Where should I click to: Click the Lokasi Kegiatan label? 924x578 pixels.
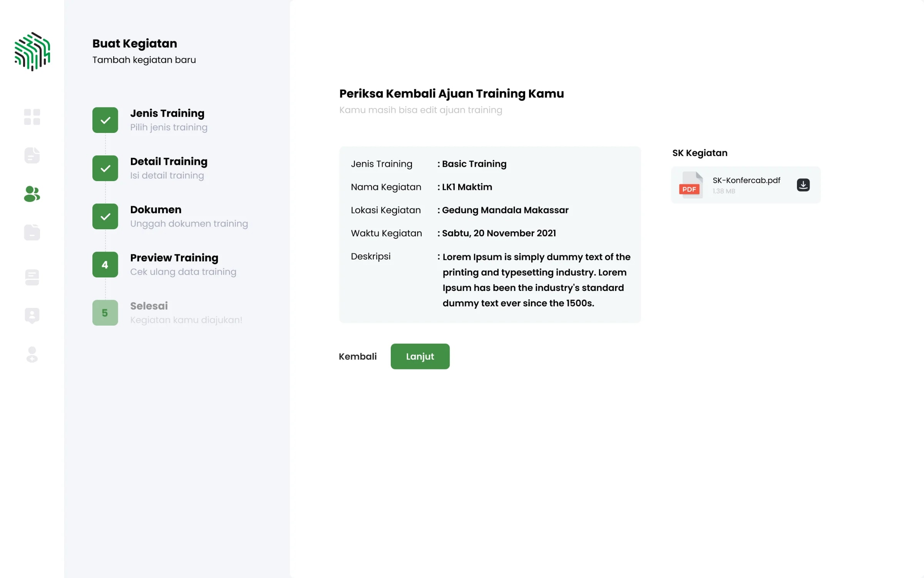(x=386, y=210)
